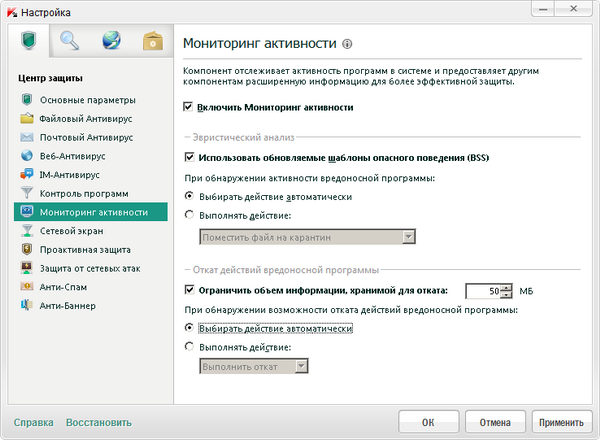Viewport: 600px width, 440px height.
Task: Click the Анти-Спам icon
Action: (x=27, y=286)
